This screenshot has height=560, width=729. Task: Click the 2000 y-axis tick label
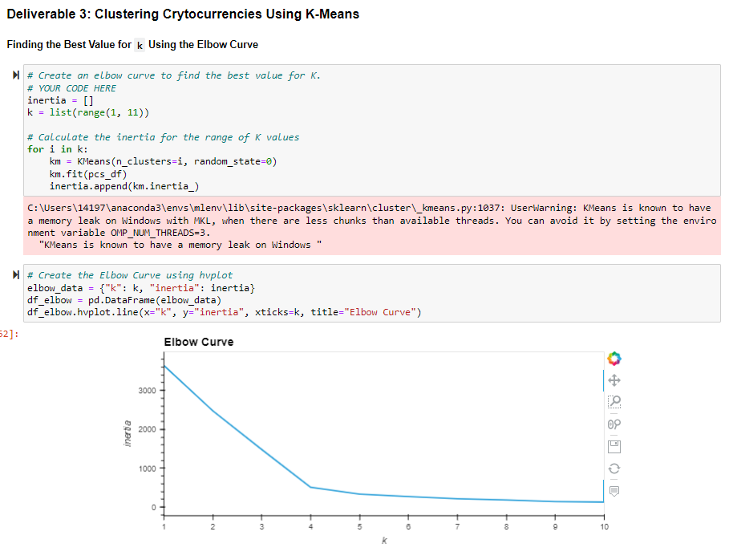[x=147, y=429]
